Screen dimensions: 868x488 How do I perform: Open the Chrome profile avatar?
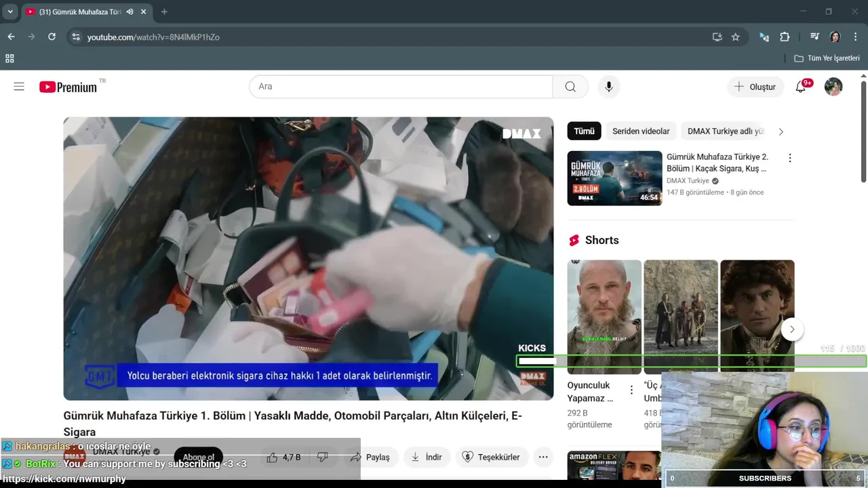click(835, 37)
